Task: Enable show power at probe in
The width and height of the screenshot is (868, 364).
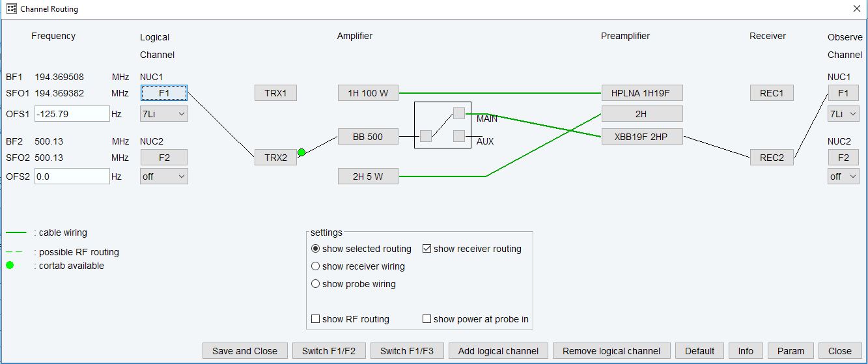Action: click(427, 319)
